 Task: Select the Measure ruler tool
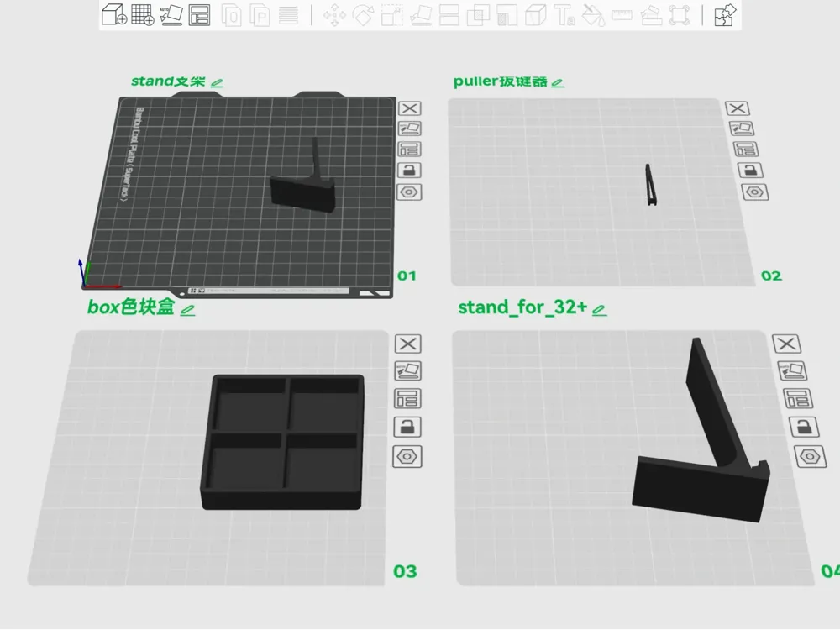click(x=622, y=15)
